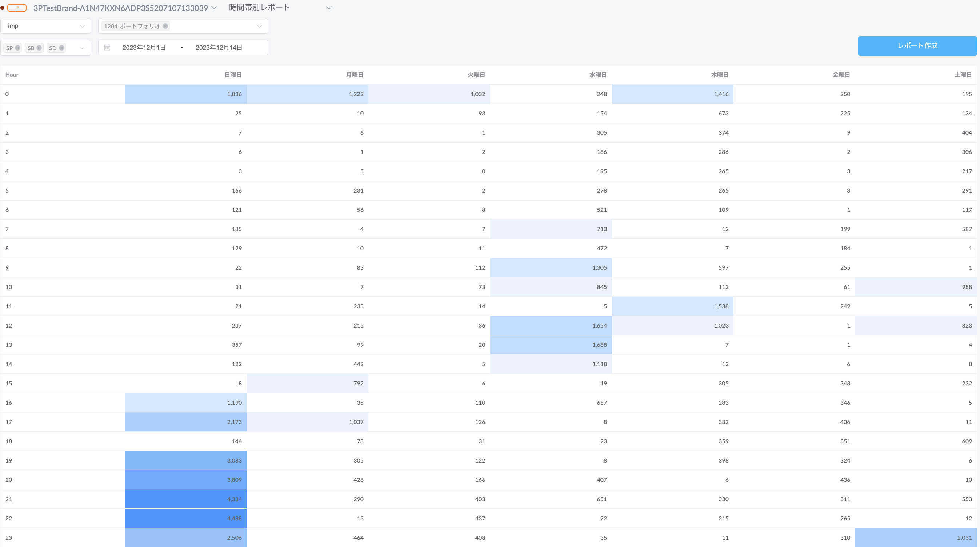This screenshot has width=980, height=547.
Task: Expand the brand account dropdown chevron
Action: click(214, 8)
